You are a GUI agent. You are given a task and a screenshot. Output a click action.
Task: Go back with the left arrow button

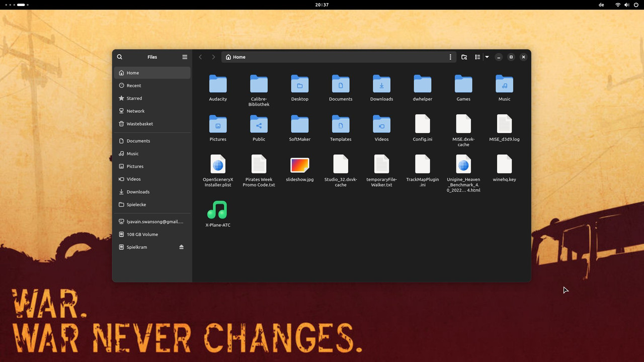[200, 57]
